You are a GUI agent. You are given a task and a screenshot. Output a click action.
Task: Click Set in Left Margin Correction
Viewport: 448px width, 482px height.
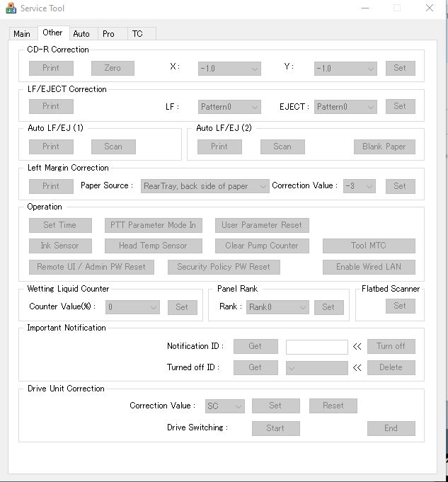click(x=401, y=186)
